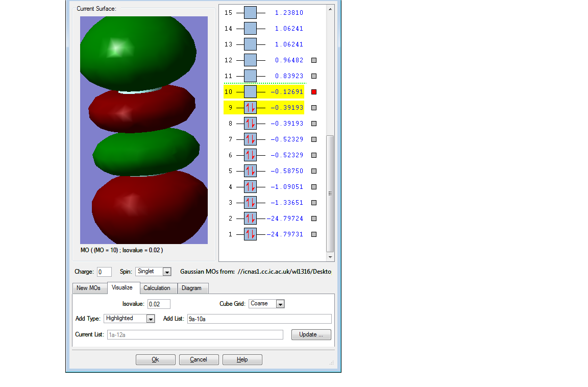Click energy value 0.96482 of orbital 12

(289, 60)
